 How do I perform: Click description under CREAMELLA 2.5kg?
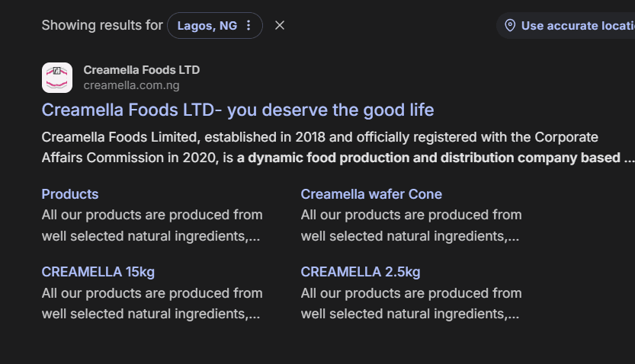click(411, 303)
